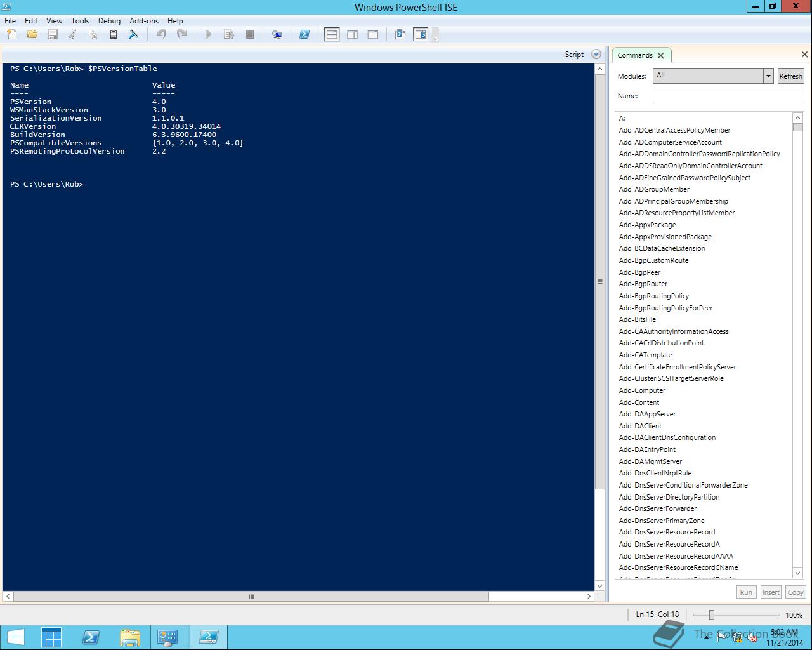Viewport: 812px width, 650px height.
Task: Select Add-DAClient command
Action: 640,426
